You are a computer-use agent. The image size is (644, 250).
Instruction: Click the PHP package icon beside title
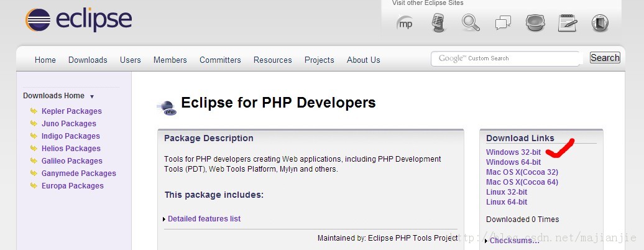coord(167,108)
